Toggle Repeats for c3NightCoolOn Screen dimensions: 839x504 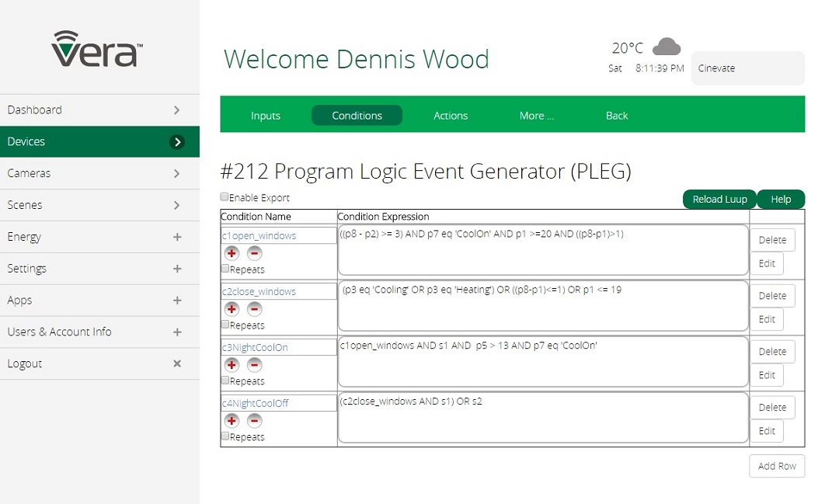click(x=225, y=381)
